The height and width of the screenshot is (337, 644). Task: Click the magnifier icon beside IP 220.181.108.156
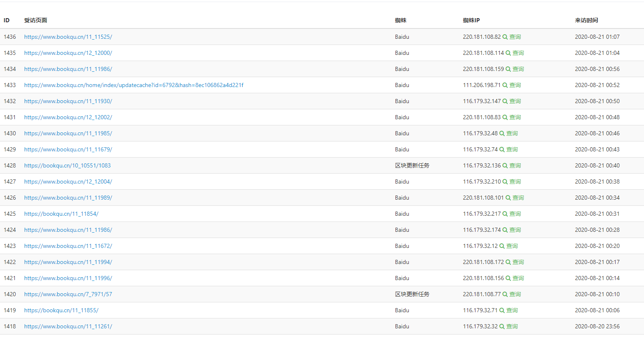[508, 278]
